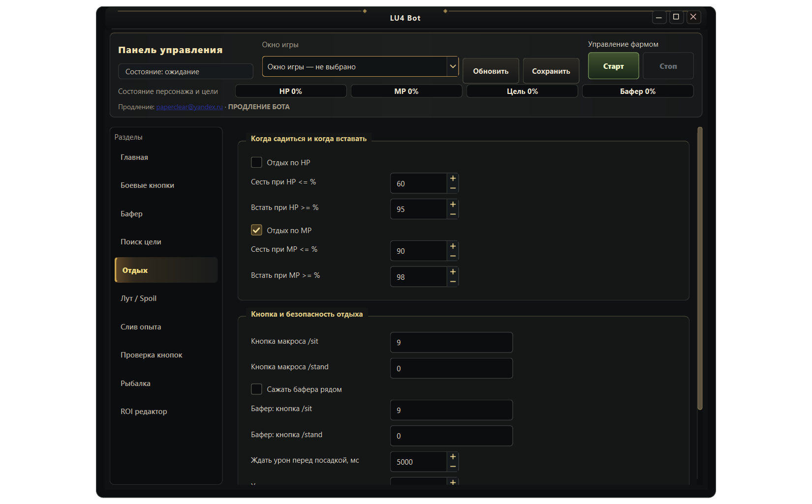Screen dimensions: 812x504
Task: Open the "Главная" section
Action: pyautogui.click(x=166, y=157)
